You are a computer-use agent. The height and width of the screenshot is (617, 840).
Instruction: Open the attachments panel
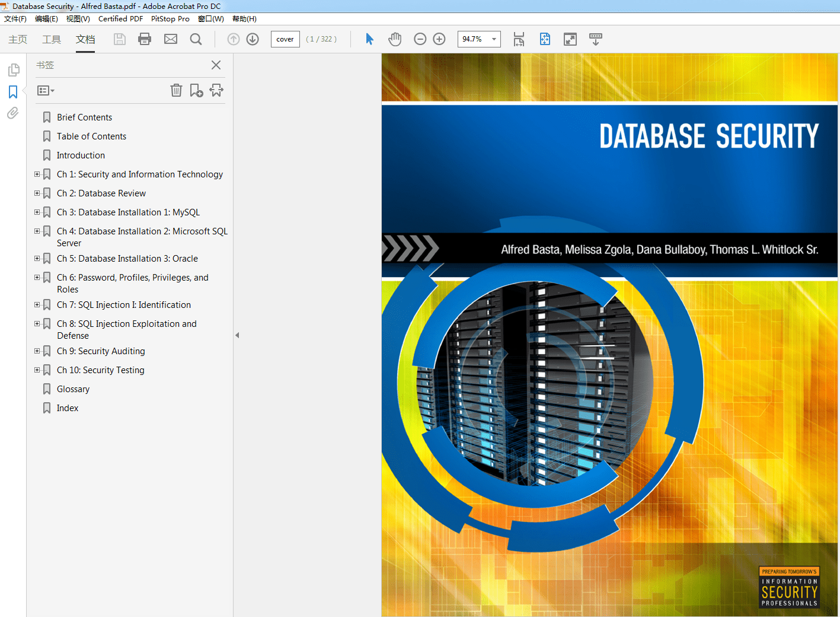pos(12,113)
